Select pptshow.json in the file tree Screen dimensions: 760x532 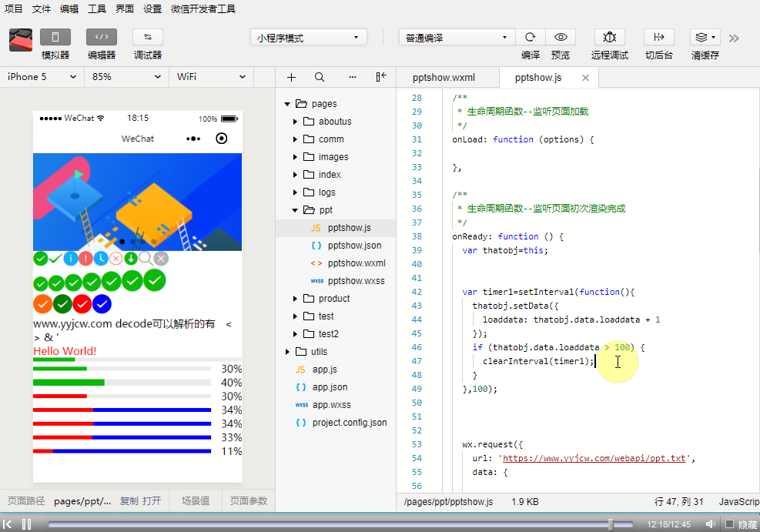click(x=336, y=245)
